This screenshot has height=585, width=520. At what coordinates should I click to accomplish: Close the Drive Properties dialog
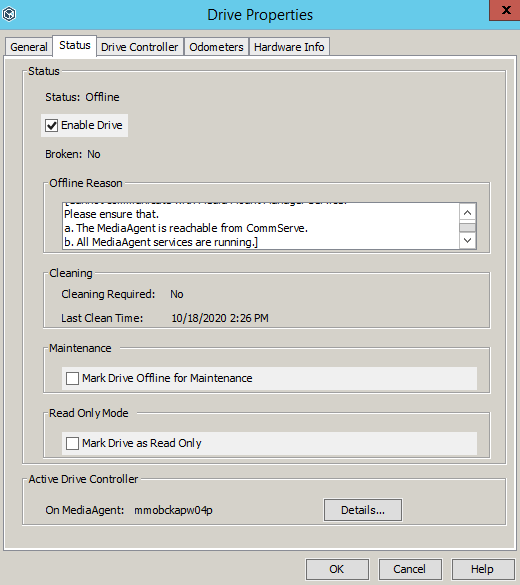505,10
